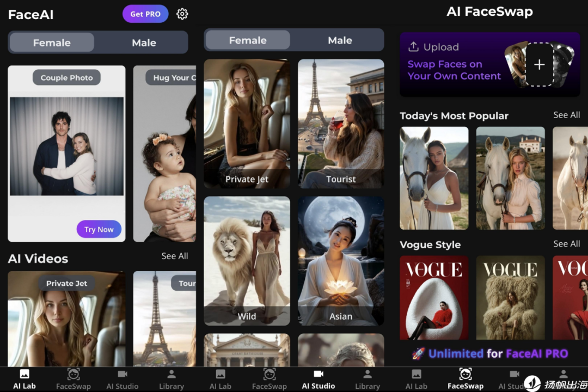Select the Asian moonlit lotus template
The image size is (588, 392).
click(341, 261)
